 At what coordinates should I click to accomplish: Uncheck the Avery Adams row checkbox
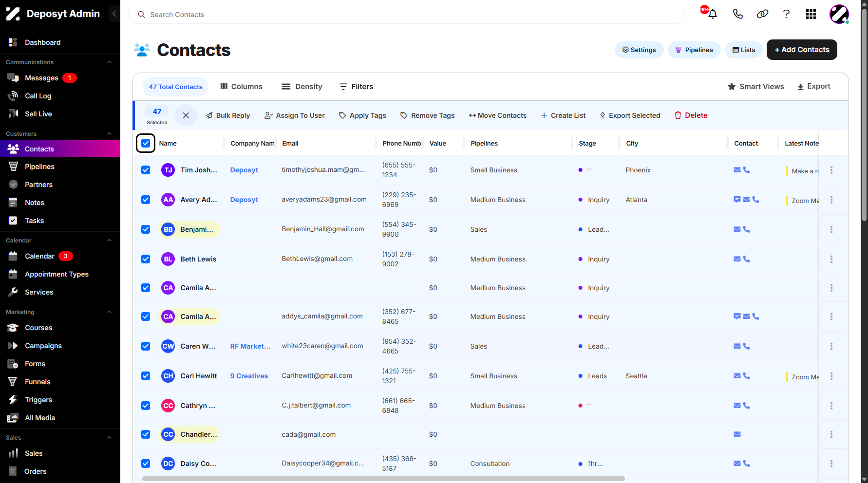coord(146,200)
